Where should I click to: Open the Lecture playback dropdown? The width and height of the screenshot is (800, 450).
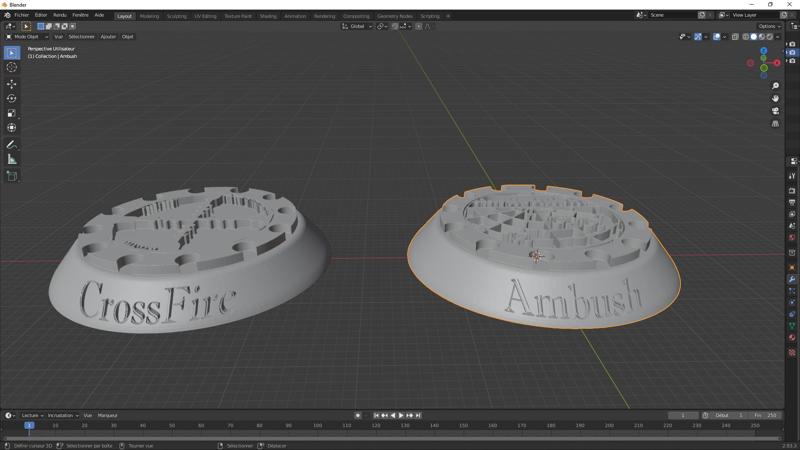(x=32, y=415)
